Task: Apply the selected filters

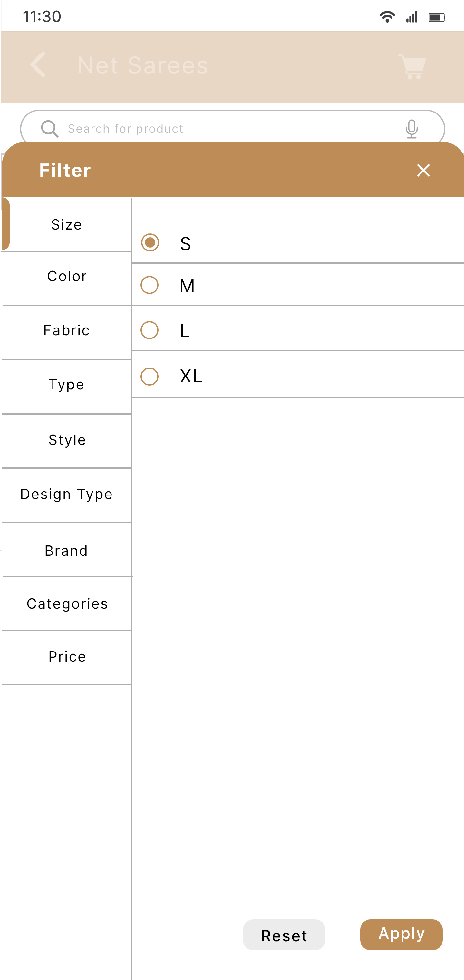Action: (401, 934)
